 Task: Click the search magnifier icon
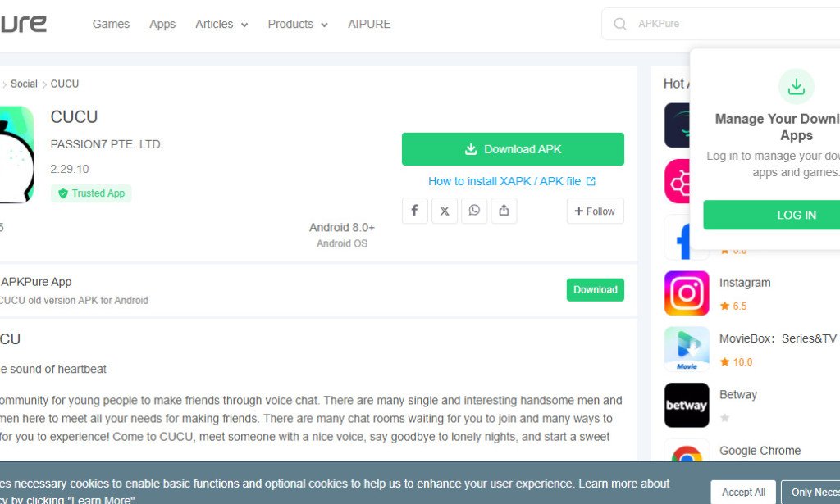tap(620, 24)
